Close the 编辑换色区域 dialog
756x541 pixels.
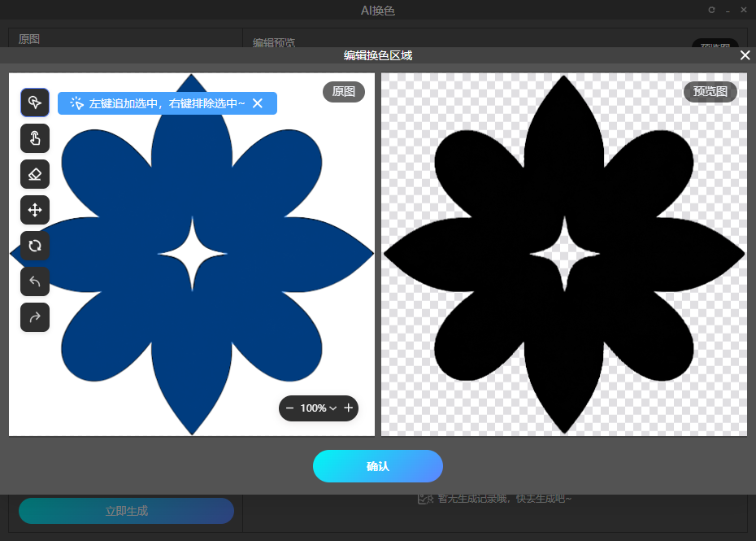pyautogui.click(x=745, y=55)
